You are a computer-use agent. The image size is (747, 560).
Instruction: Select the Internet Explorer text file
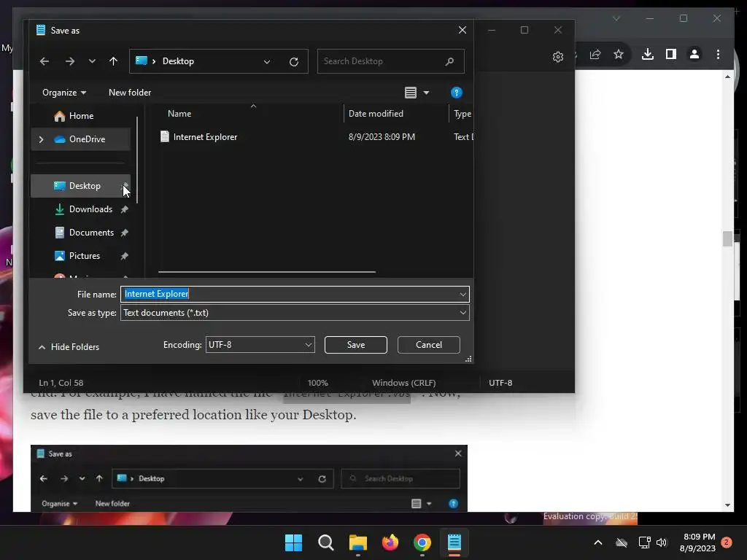(205, 137)
